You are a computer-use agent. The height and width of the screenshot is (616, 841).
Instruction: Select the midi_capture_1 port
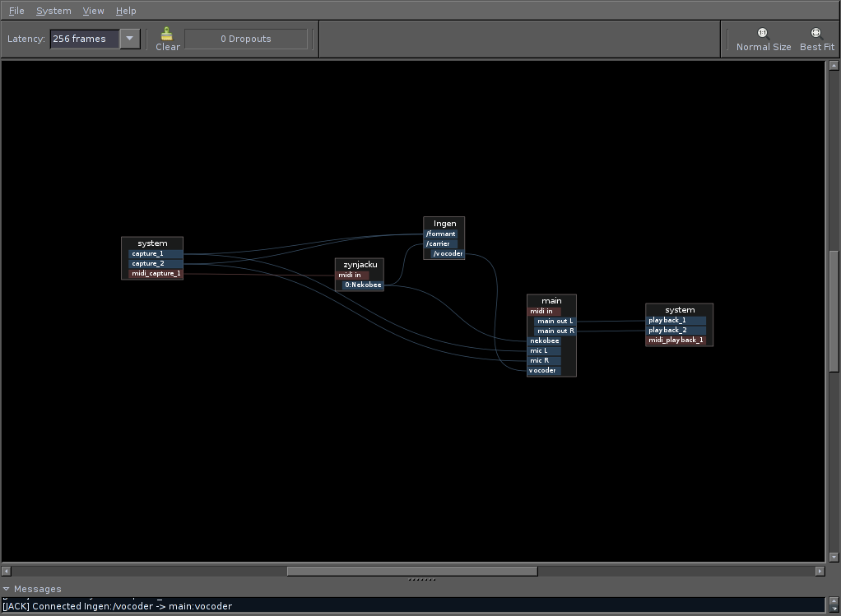click(x=156, y=274)
